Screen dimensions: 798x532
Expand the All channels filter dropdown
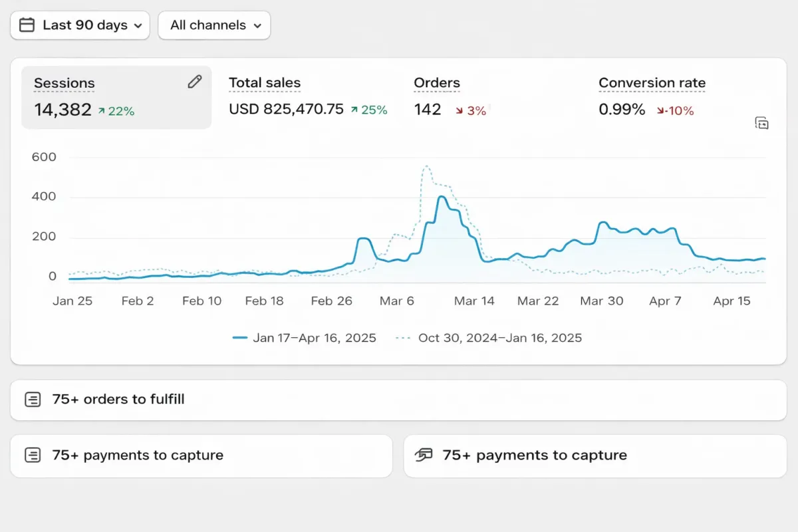[213, 25]
